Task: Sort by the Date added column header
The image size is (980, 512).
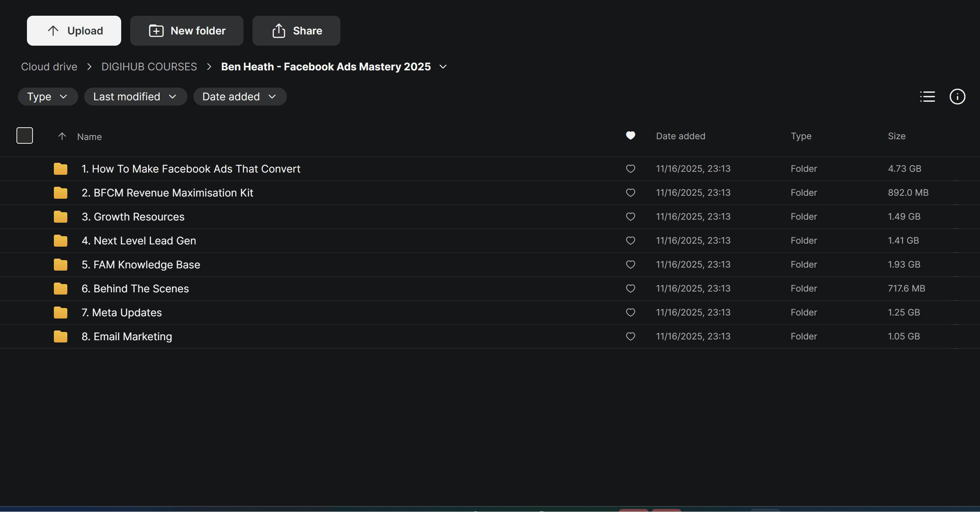Action: tap(681, 136)
